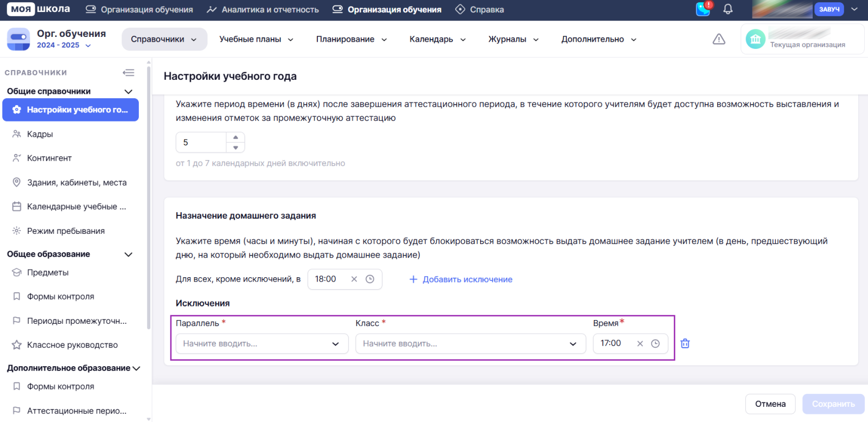Viewport: 868px width, 422px height.
Task: Click the Добавить исключение link
Action: pyautogui.click(x=461, y=279)
